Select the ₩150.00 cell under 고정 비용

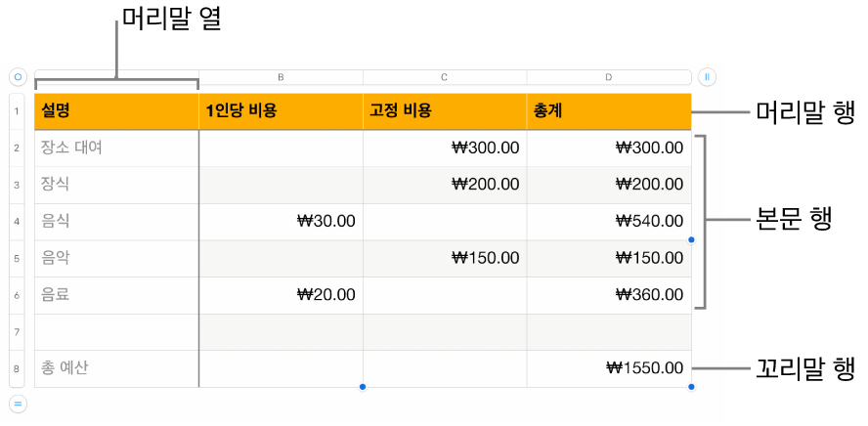(445, 259)
